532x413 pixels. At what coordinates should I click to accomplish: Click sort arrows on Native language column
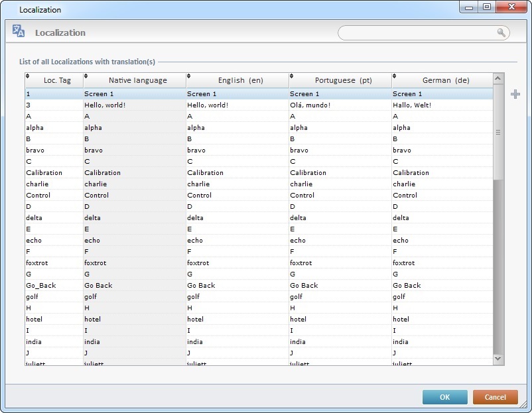coord(86,76)
